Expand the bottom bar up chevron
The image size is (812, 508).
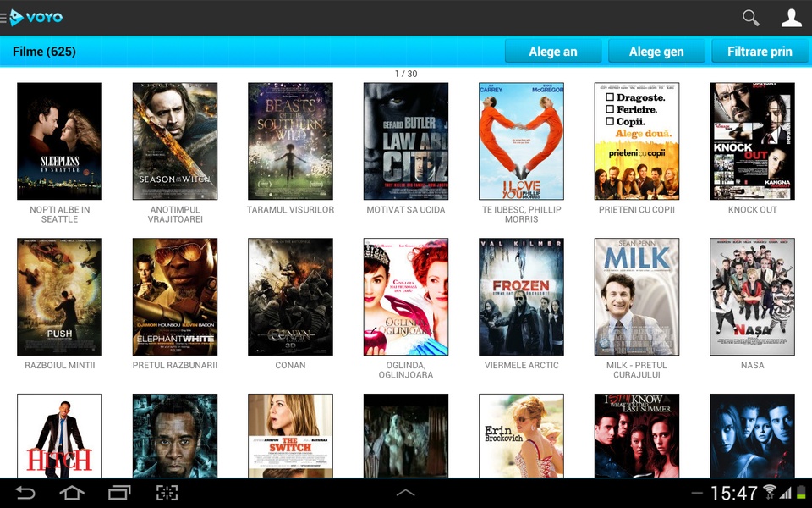coord(405,493)
